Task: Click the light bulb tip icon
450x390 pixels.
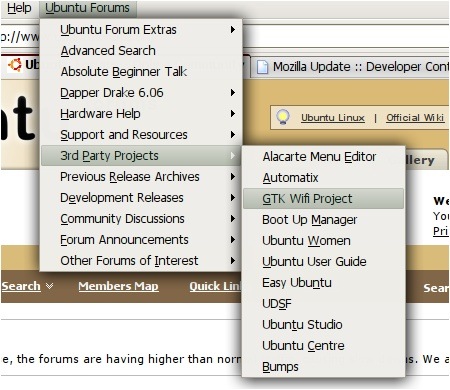Action: (x=283, y=117)
